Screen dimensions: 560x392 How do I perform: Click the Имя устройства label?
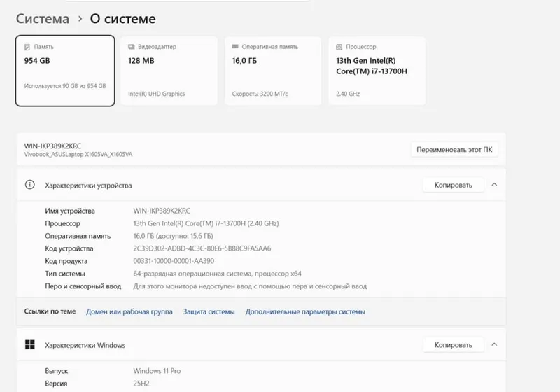pyautogui.click(x=70, y=211)
